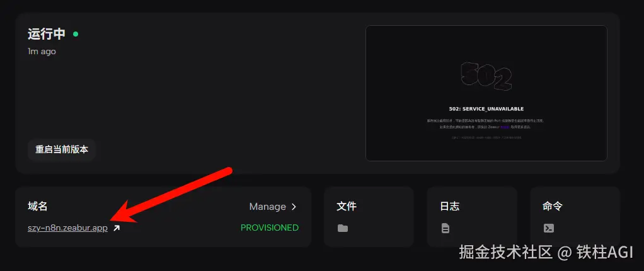Click the 重启当前版本 restart button

pos(62,149)
